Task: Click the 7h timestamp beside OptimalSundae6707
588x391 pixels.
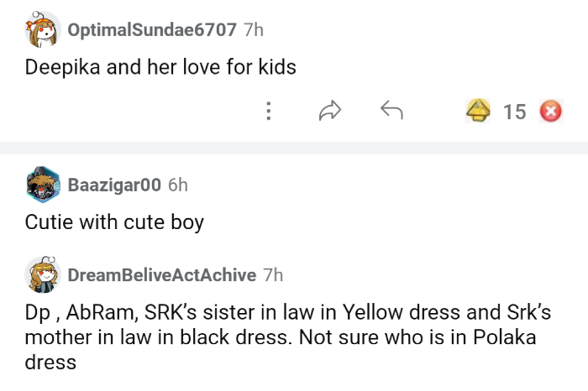Action: coord(253,30)
